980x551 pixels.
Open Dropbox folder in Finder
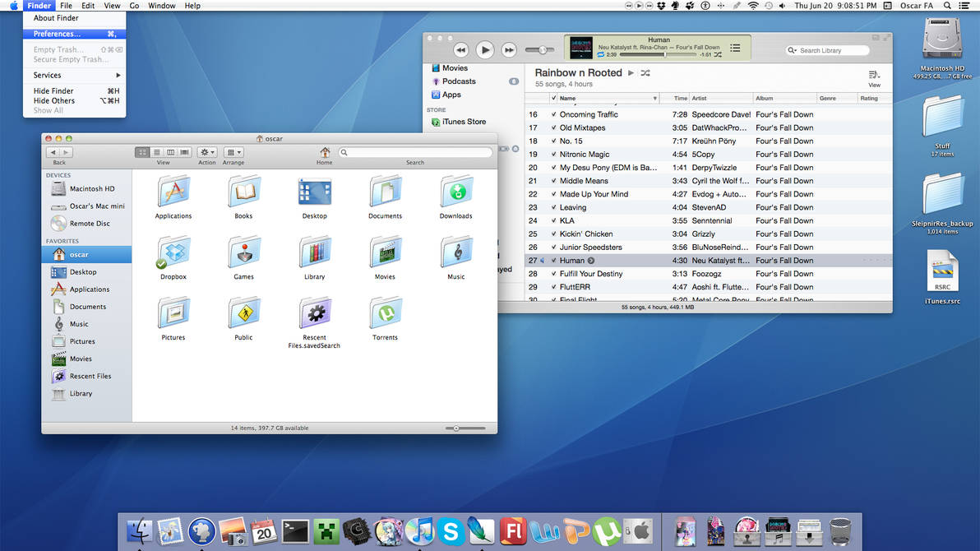point(173,253)
